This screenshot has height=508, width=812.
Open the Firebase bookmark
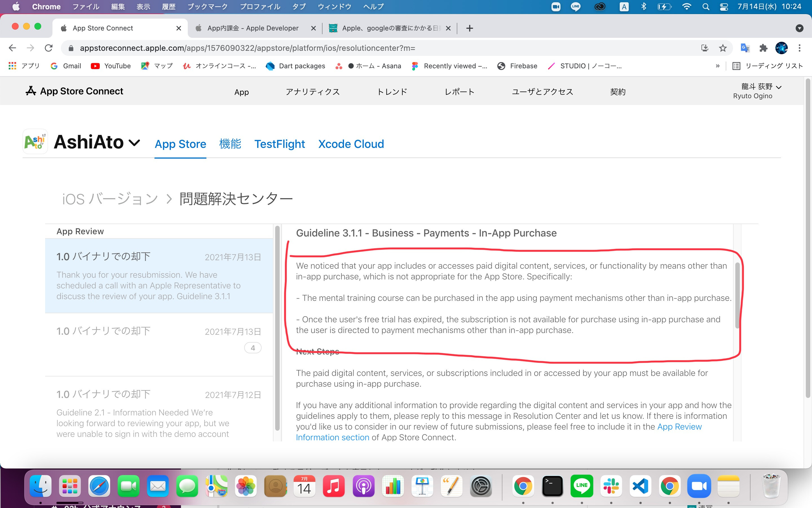click(517, 66)
